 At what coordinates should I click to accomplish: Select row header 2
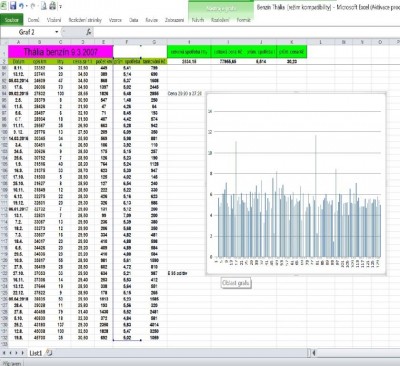4,62
